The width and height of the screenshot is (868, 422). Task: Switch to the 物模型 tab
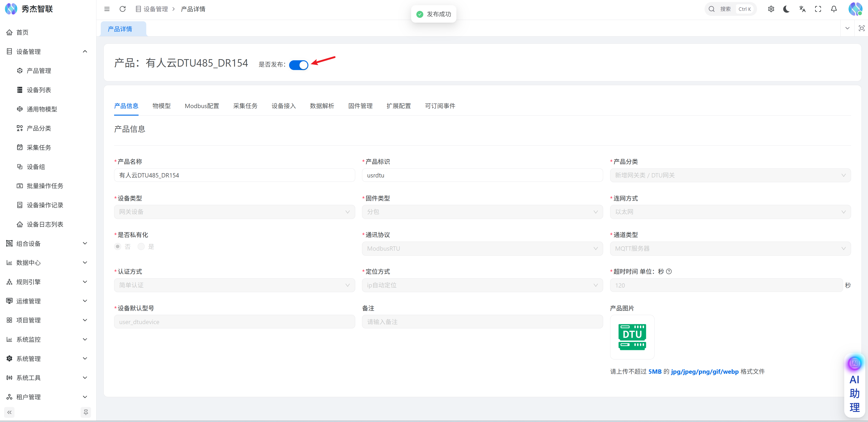pos(161,106)
